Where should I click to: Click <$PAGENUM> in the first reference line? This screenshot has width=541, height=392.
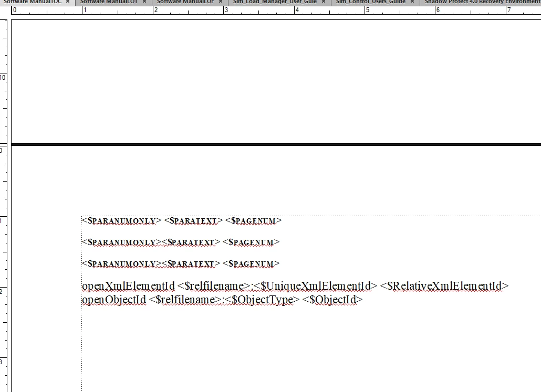coord(254,220)
